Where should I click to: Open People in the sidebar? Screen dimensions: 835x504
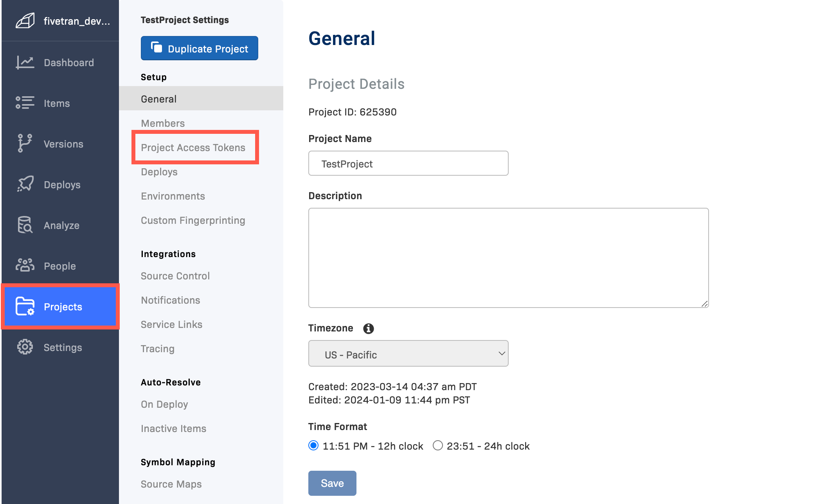coord(60,266)
